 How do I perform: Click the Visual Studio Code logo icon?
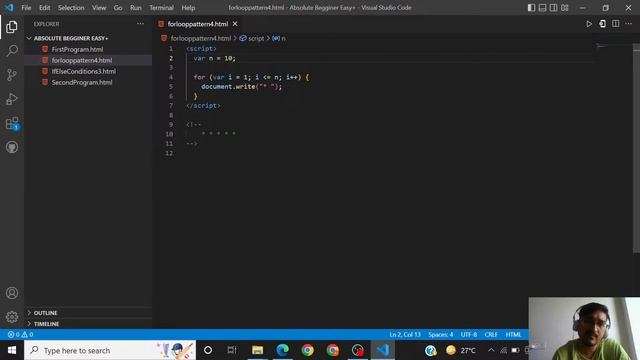pos(9,7)
